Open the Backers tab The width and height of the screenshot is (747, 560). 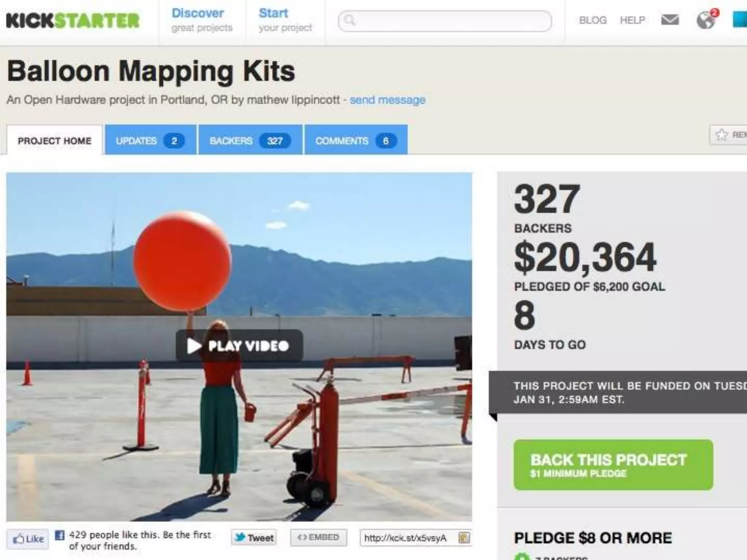250,140
